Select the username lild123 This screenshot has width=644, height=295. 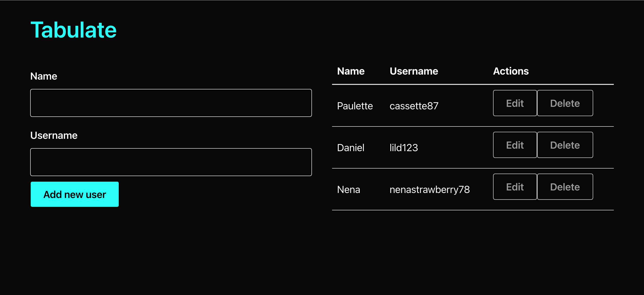click(x=404, y=148)
